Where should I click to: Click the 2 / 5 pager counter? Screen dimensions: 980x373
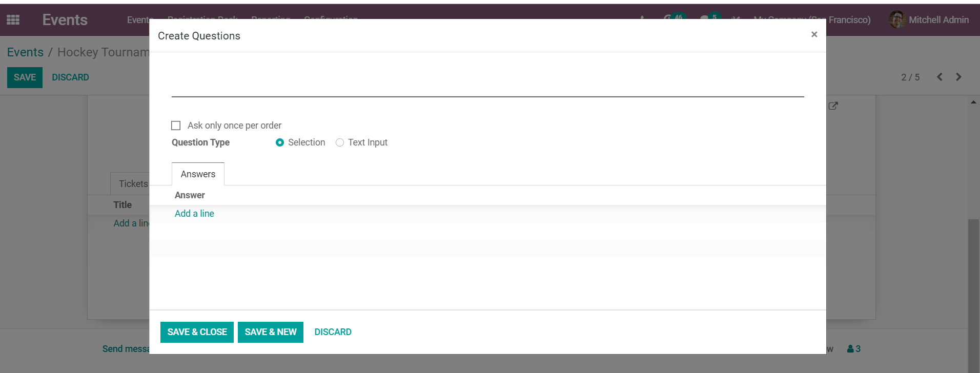[x=910, y=77]
